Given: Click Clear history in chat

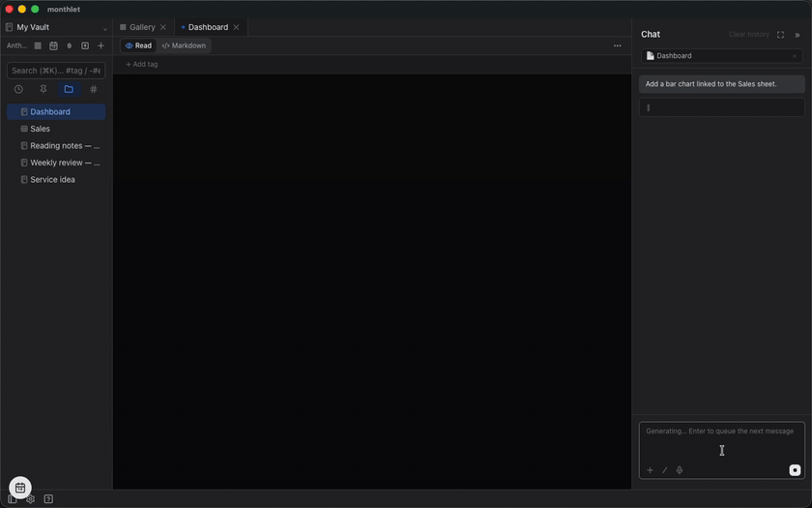Looking at the screenshot, I should point(749,34).
